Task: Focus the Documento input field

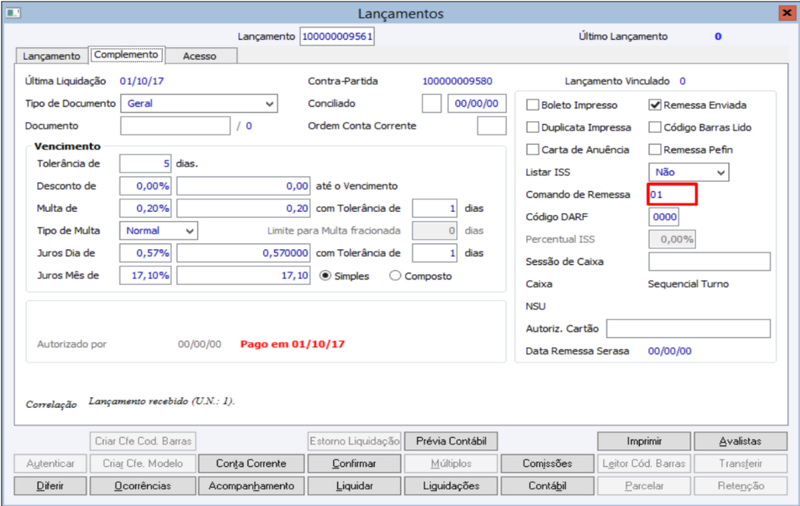Action: pos(175,125)
